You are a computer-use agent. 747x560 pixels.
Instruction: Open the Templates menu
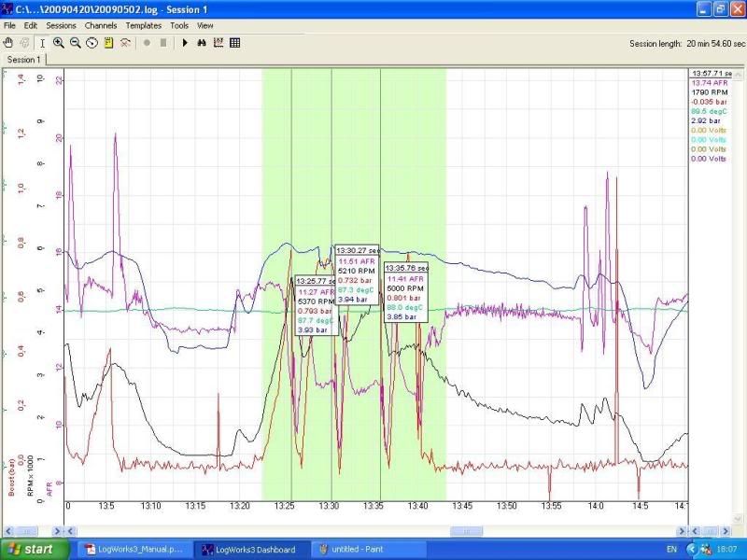(x=143, y=25)
